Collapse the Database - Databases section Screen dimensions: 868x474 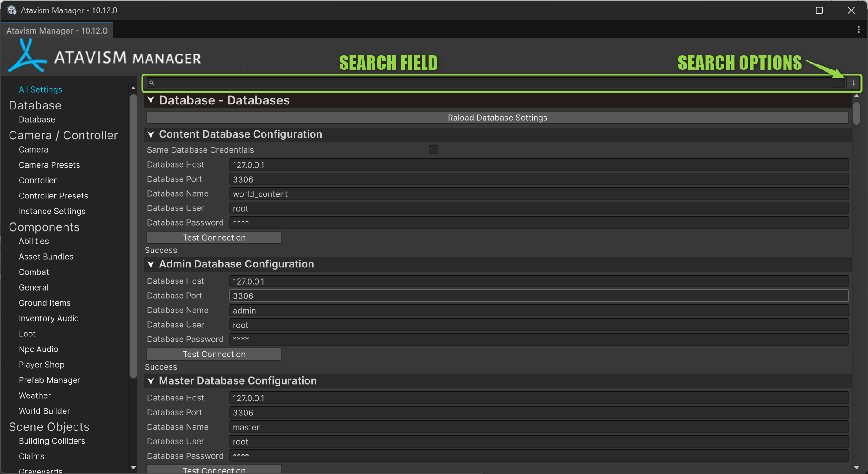pyautogui.click(x=151, y=100)
